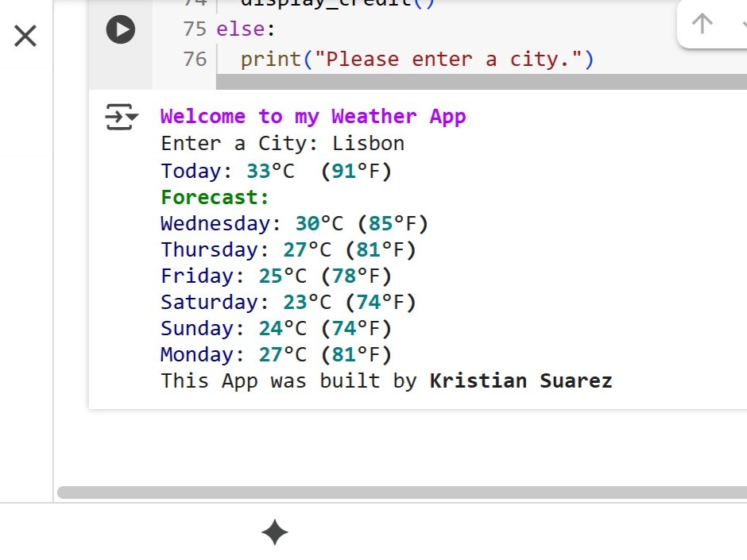Click the cell output indicator icon
747x560 pixels.
coord(119,117)
